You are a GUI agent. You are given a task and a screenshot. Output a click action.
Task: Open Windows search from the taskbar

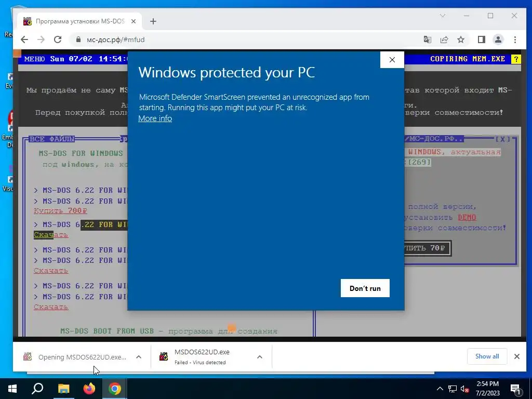point(37,389)
